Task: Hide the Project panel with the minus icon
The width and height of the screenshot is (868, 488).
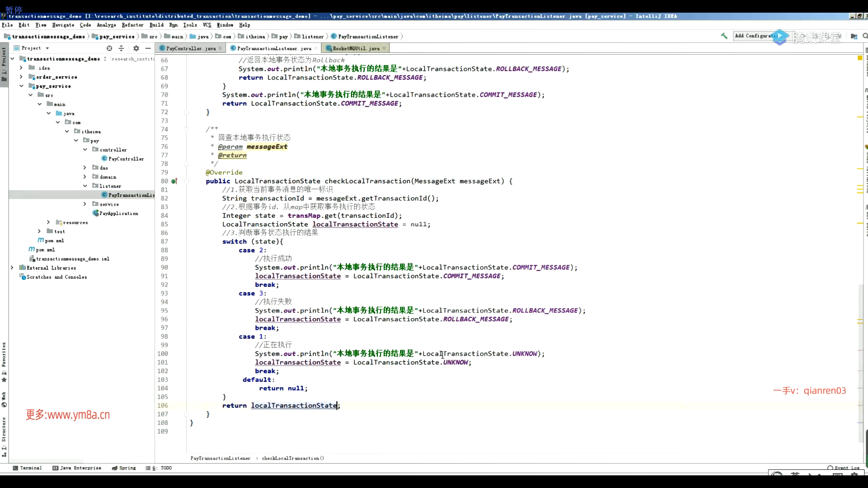Action: point(148,48)
